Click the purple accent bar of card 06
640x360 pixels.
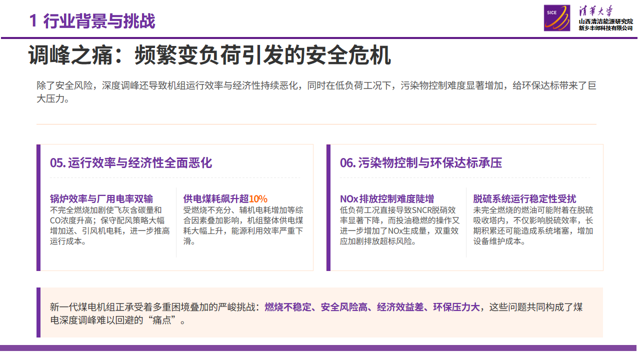tap(328, 207)
